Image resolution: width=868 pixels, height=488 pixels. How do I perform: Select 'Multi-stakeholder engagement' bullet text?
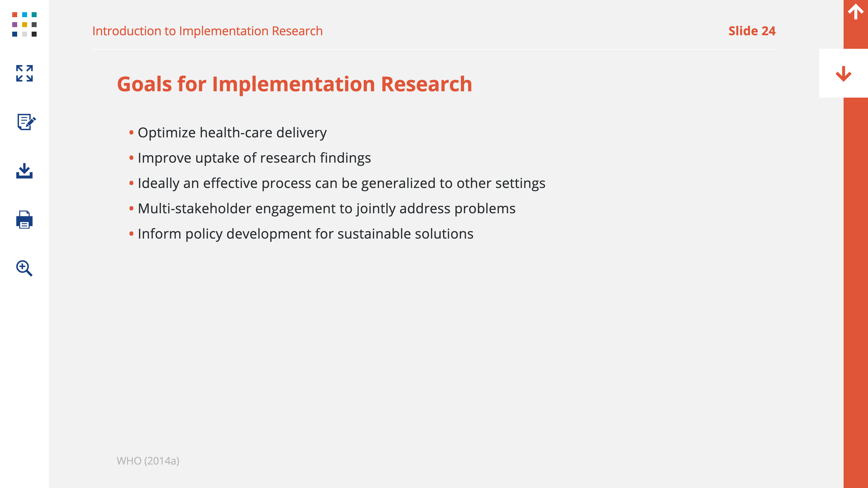click(326, 209)
